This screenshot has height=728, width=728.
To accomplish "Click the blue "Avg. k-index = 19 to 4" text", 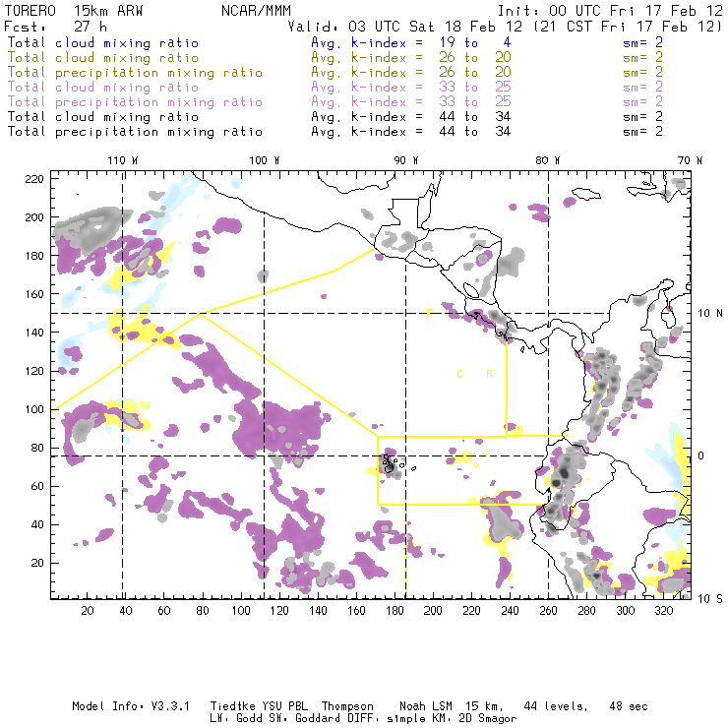I will point(411,42).
